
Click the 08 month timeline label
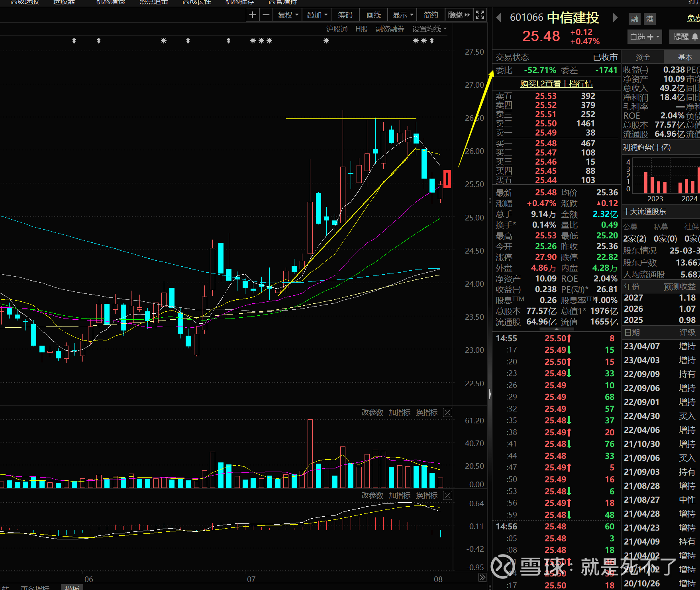pos(438,579)
